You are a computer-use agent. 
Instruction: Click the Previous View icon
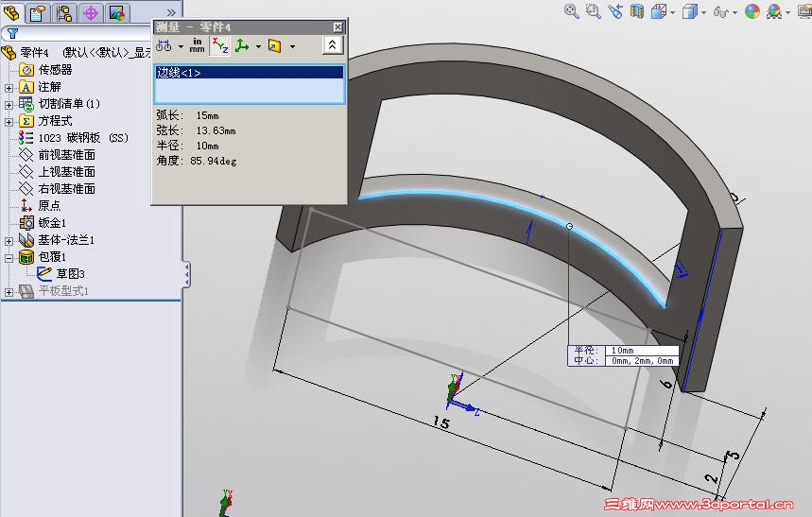coord(615,11)
